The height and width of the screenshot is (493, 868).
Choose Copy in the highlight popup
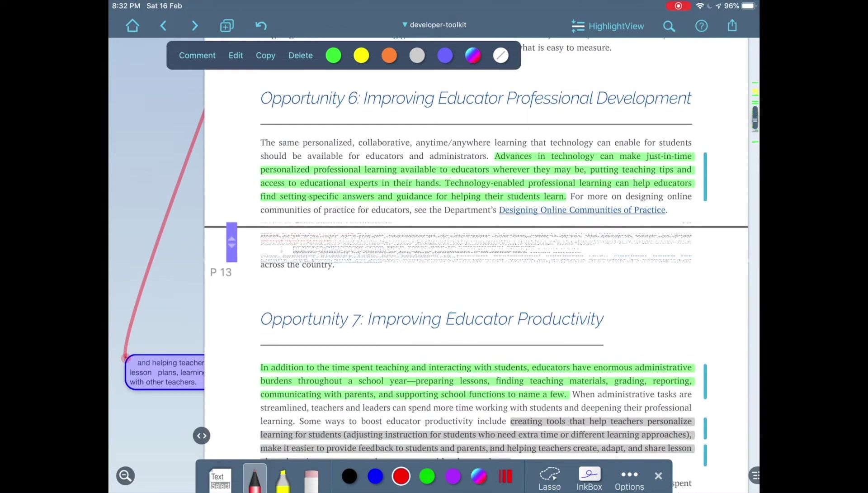[265, 55]
